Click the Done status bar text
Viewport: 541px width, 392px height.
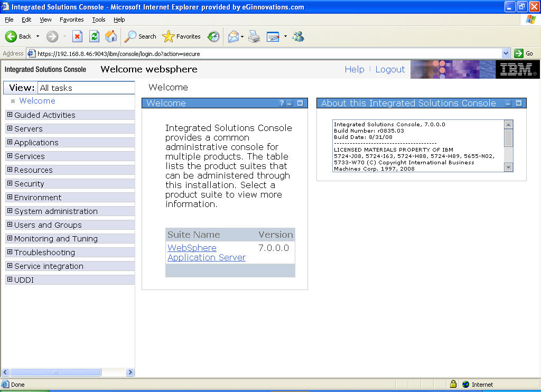(17, 385)
